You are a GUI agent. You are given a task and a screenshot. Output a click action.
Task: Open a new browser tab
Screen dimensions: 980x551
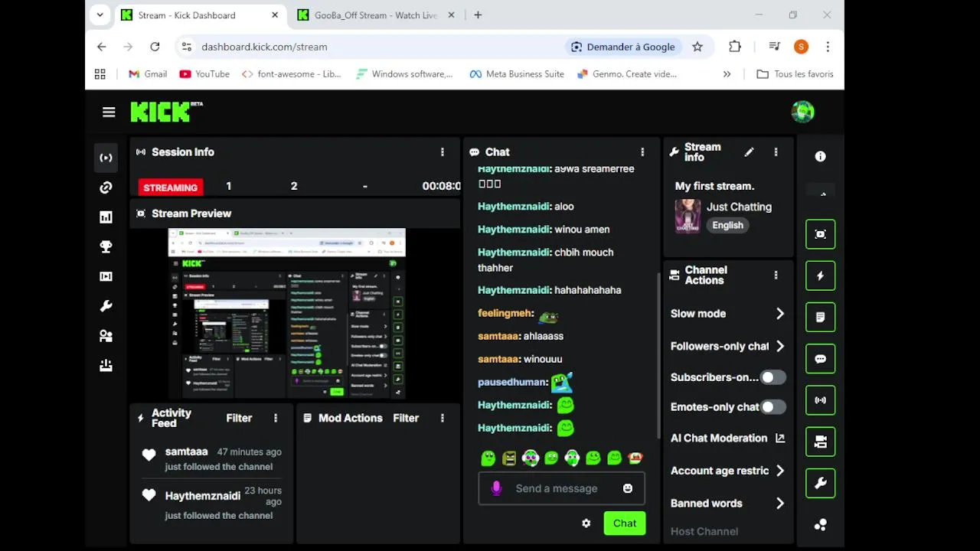[x=478, y=15]
